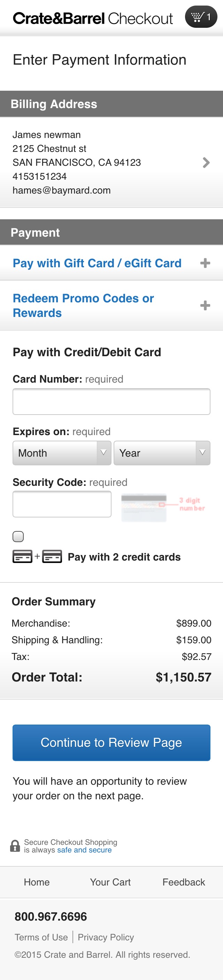Click the plus icon next to Promo Codes
The height and width of the screenshot is (980, 223).
coord(206,305)
